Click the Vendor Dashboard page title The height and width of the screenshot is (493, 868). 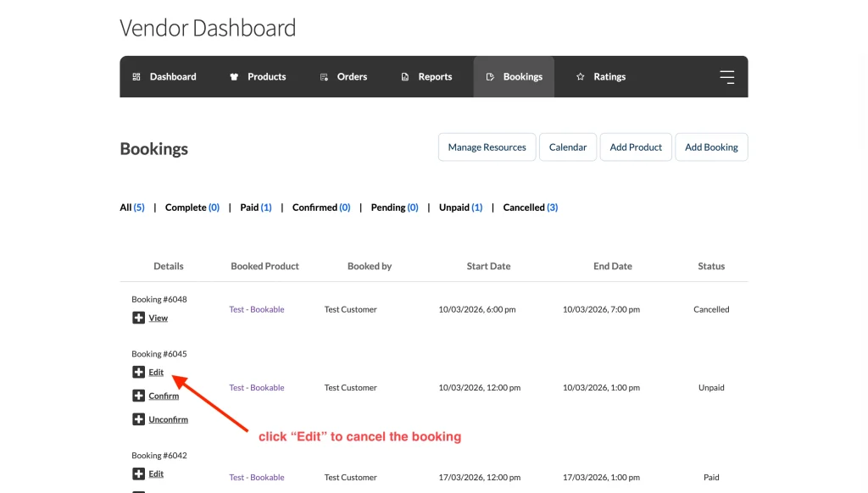(208, 28)
